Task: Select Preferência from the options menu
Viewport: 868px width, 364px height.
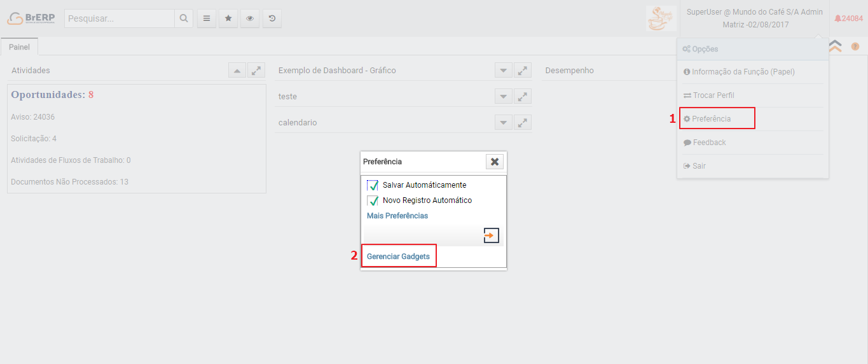Action: click(x=711, y=119)
